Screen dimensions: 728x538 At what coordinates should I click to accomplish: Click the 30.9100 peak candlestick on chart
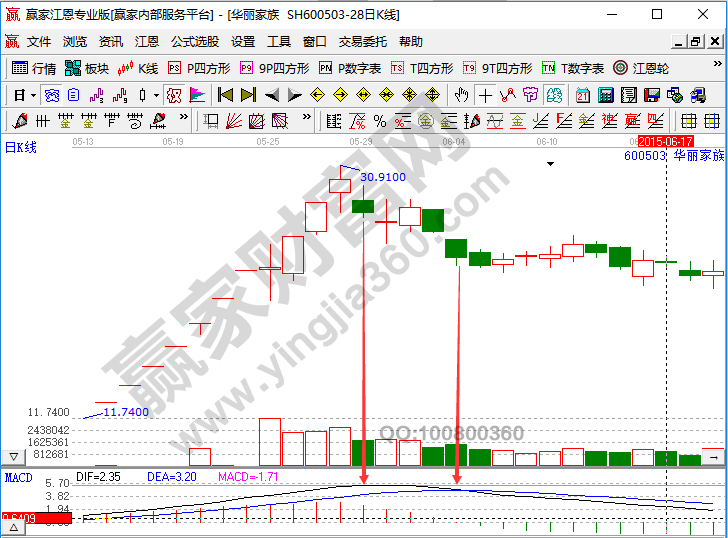point(340,184)
